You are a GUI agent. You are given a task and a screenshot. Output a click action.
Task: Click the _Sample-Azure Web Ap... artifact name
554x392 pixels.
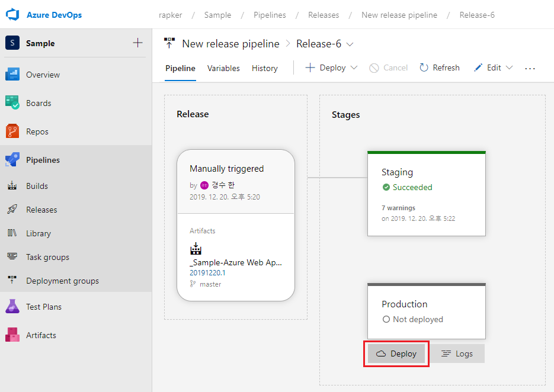coord(236,262)
